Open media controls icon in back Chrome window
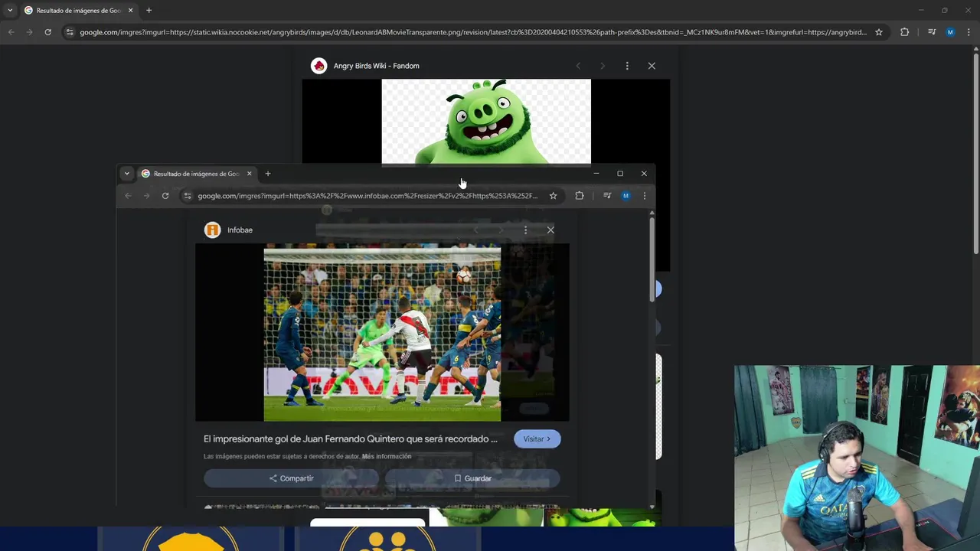The width and height of the screenshot is (980, 551). pos(932,32)
